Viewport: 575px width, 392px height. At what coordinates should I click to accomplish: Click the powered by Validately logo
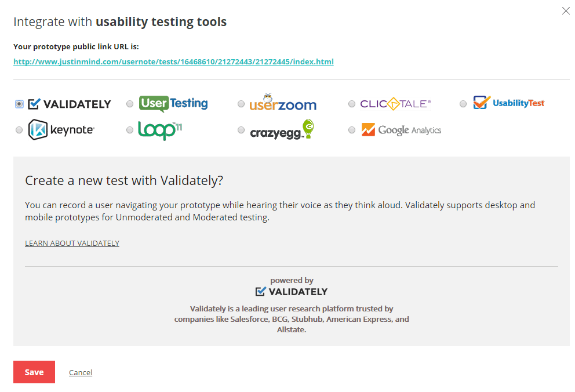click(x=292, y=291)
